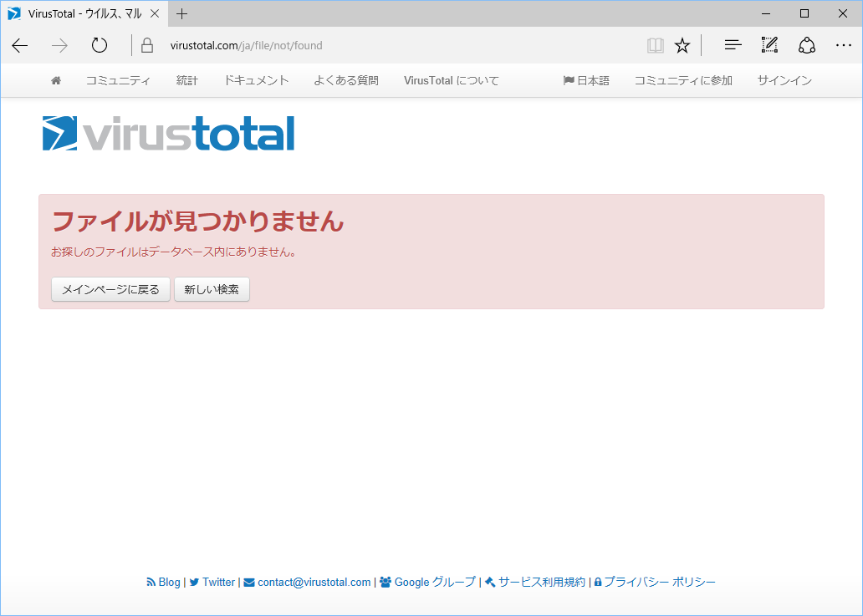Click サインイン in navbar
This screenshot has height=616, width=863.
click(x=784, y=81)
